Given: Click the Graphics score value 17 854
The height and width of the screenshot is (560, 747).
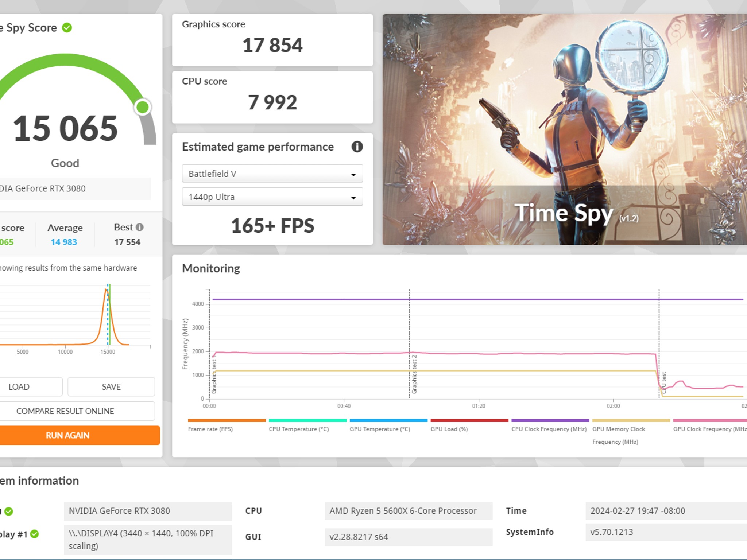Looking at the screenshot, I should [x=272, y=45].
